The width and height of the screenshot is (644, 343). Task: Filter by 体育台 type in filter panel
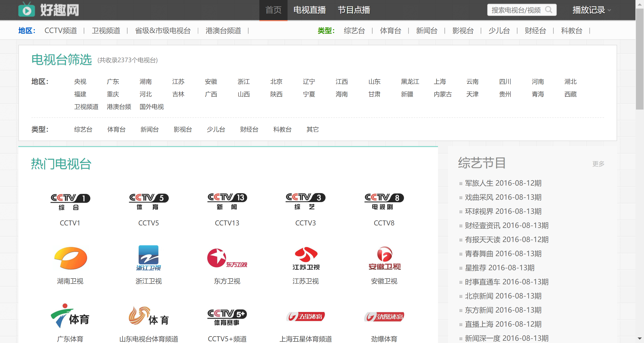point(116,129)
